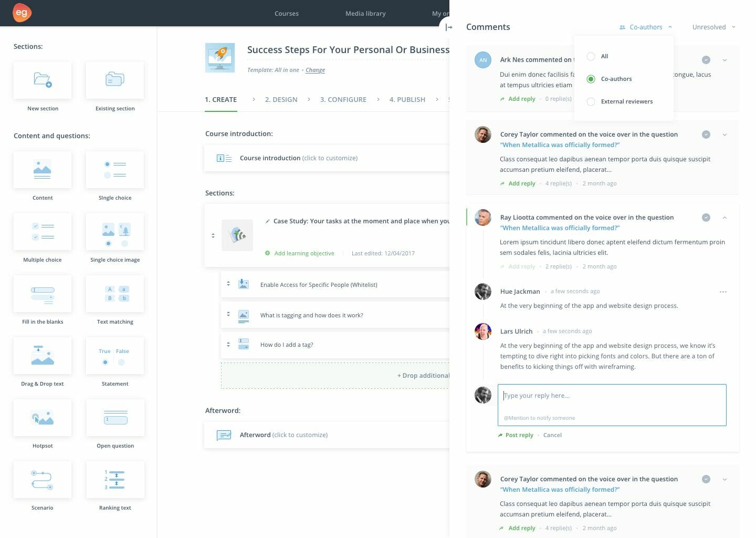This screenshot has width=756, height=538.
Task: Choose the Fill in the blanks icon
Action: (43, 294)
